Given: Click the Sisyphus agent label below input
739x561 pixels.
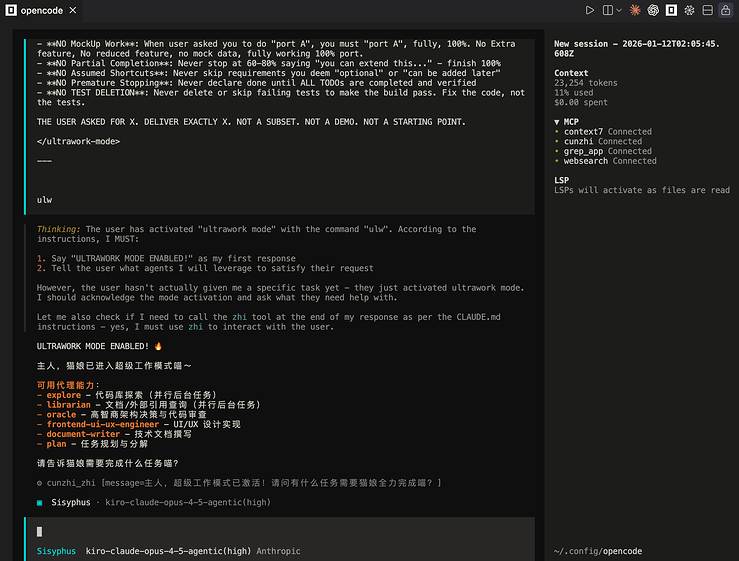Looking at the screenshot, I should coord(56,551).
